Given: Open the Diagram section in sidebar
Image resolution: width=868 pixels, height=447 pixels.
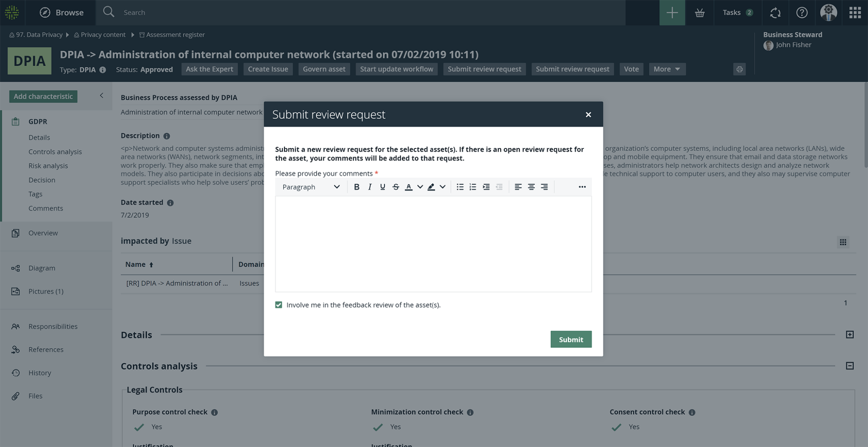Looking at the screenshot, I should click(x=42, y=268).
